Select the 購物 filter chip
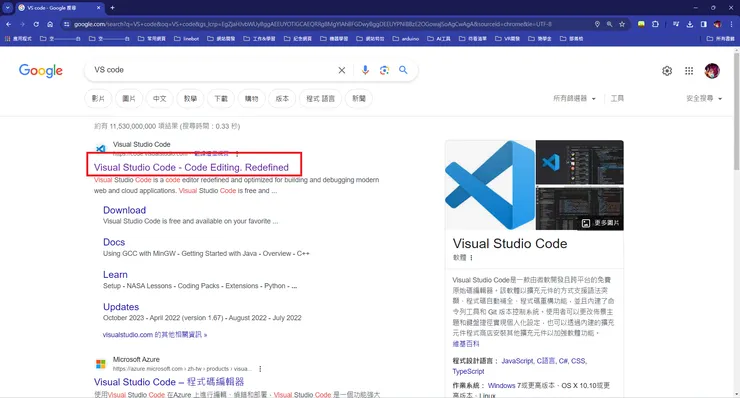This screenshot has width=740, height=398. coord(252,99)
